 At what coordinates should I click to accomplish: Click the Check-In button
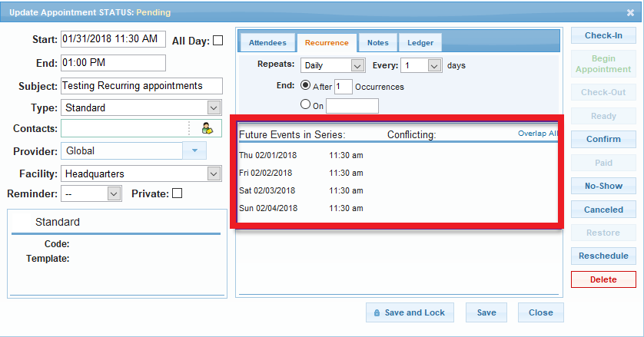(603, 36)
